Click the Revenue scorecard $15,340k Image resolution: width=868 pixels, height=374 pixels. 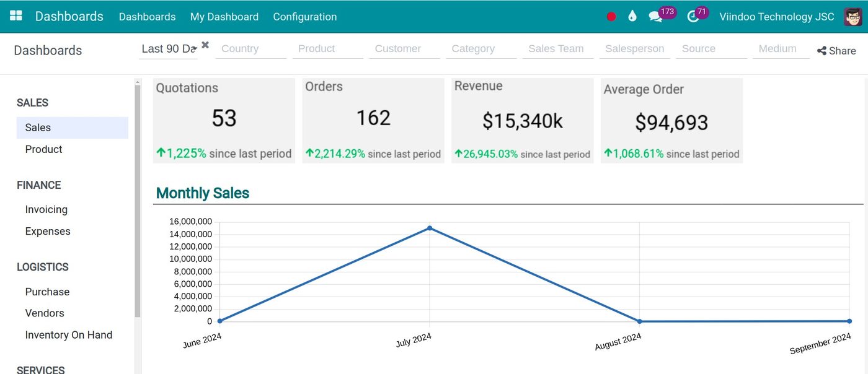click(x=523, y=121)
